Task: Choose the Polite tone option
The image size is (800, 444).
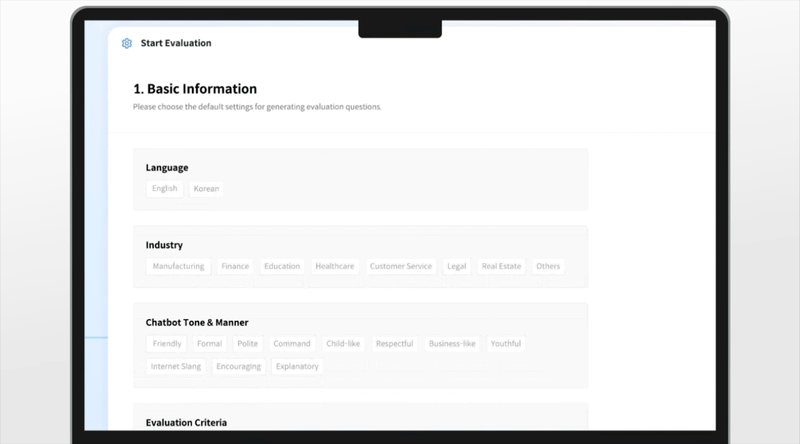Action: (x=247, y=343)
